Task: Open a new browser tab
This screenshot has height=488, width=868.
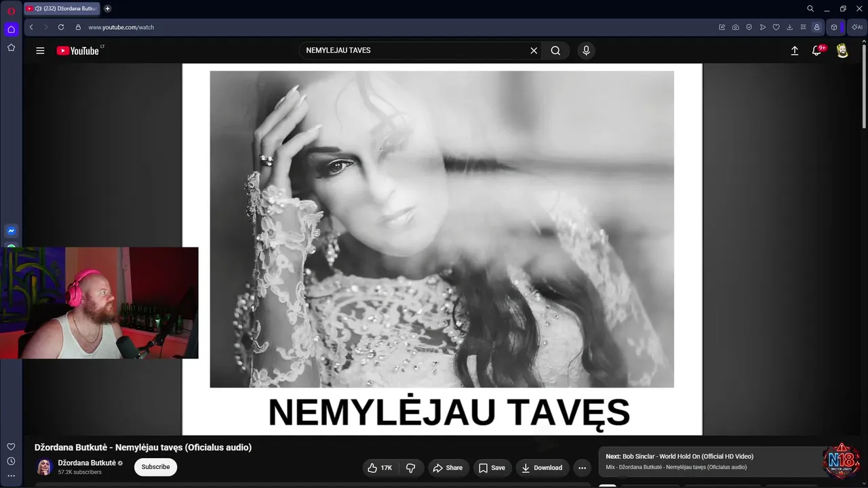Action: pyautogui.click(x=107, y=9)
